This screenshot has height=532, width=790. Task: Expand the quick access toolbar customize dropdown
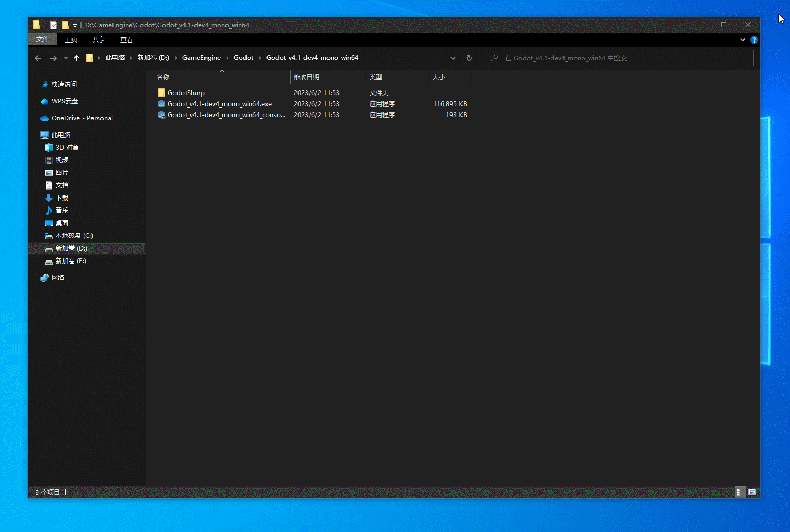[74, 25]
